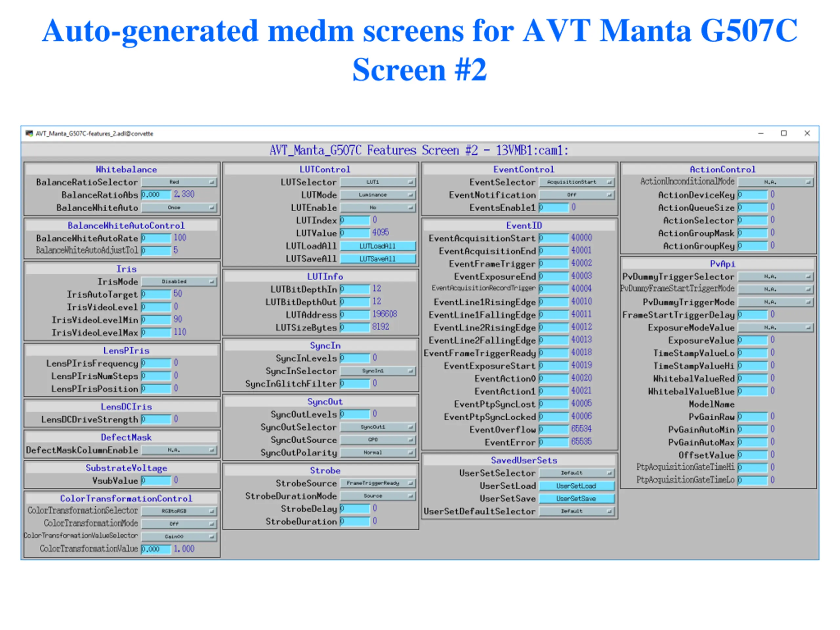
Task: Open the SyncOutPolarity dropdown
Action: tap(378, 453)
